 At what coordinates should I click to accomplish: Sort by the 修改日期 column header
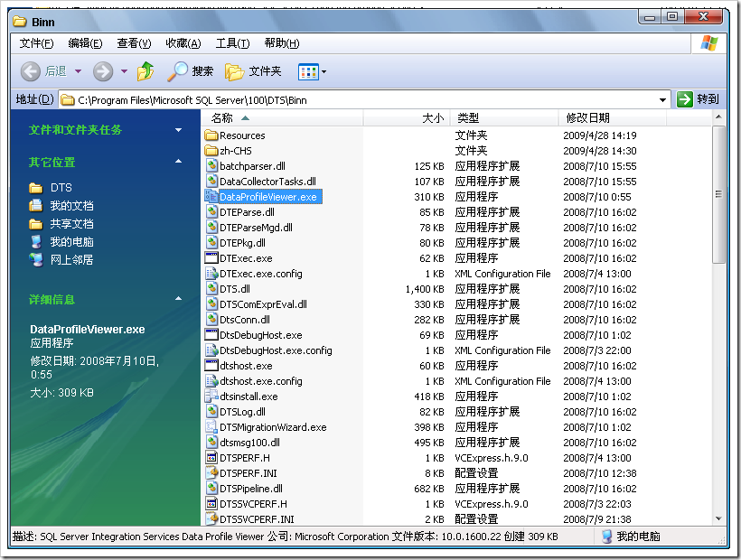click(613, 118)
